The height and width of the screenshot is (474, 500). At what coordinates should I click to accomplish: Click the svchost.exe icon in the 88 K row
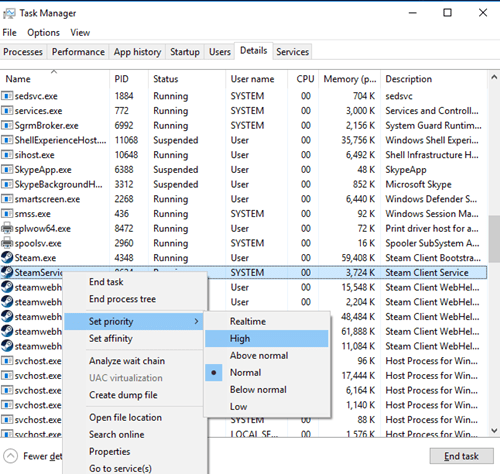pyautogui.click(x=7, y=419)
